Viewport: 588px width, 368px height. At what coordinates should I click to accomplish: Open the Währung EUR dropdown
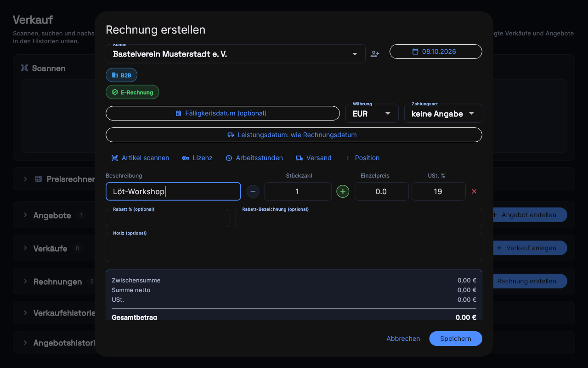point(372,114)
